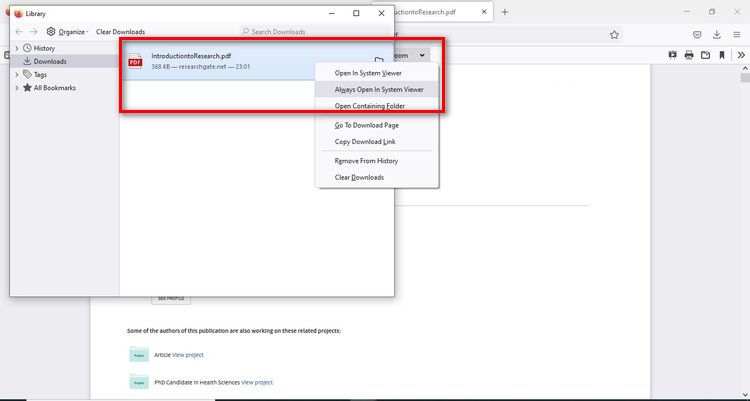Expand the Tags tree node

point(17,75)
